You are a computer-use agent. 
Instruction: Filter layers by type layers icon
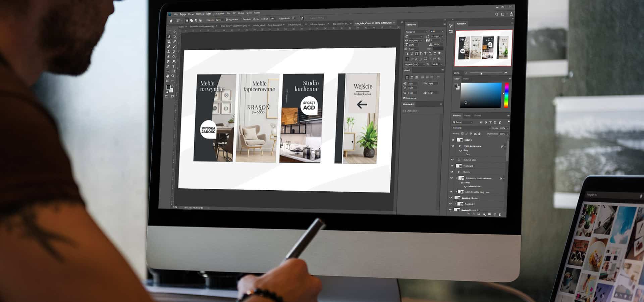point(490,122)
